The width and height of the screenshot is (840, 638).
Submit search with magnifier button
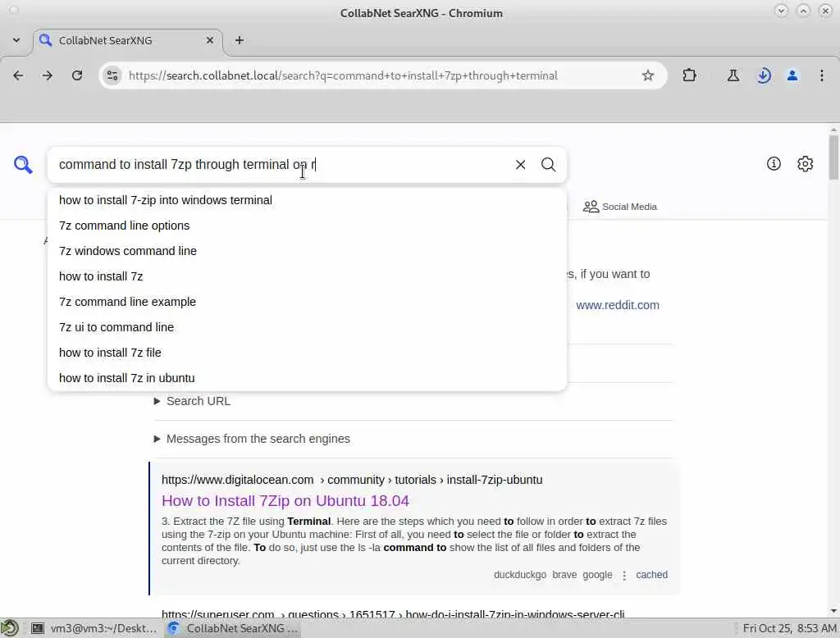click(548, 165)
